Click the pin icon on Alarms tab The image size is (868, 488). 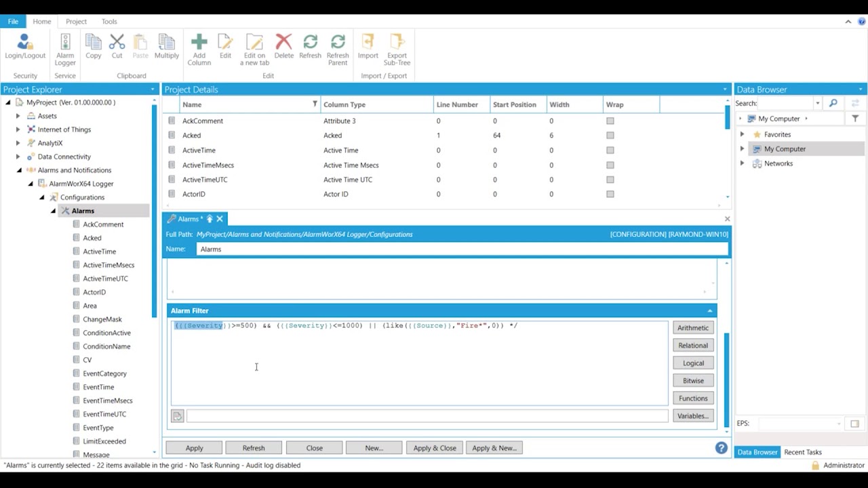tap(210, 219)
